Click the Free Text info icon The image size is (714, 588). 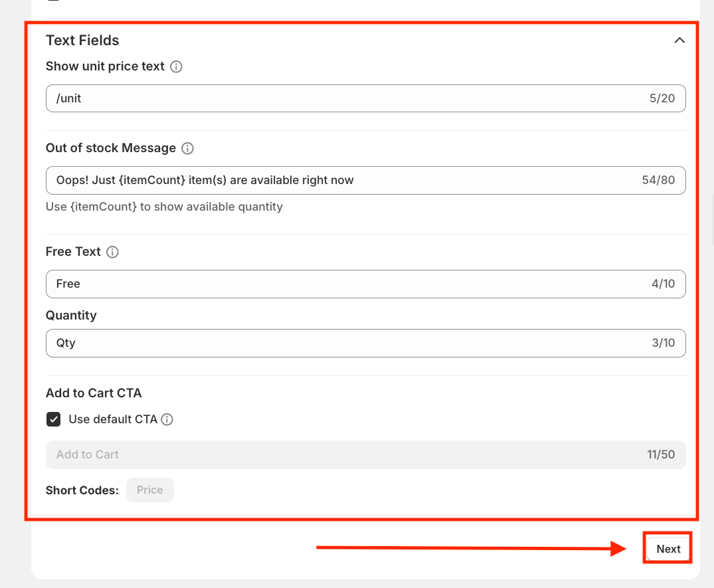pyautogui.click(x=112, y=252)
